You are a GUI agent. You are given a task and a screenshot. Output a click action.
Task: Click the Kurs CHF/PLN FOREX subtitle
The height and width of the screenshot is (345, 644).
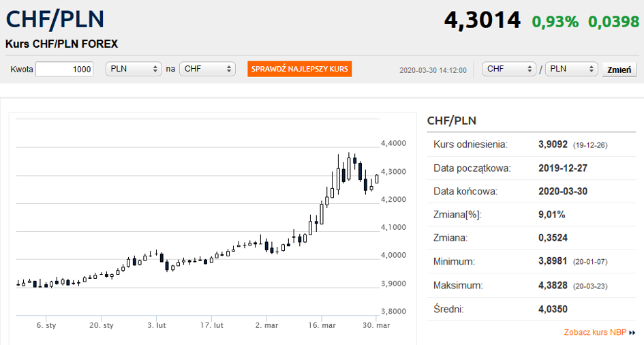pyautogui.click(x=61, y=44)
